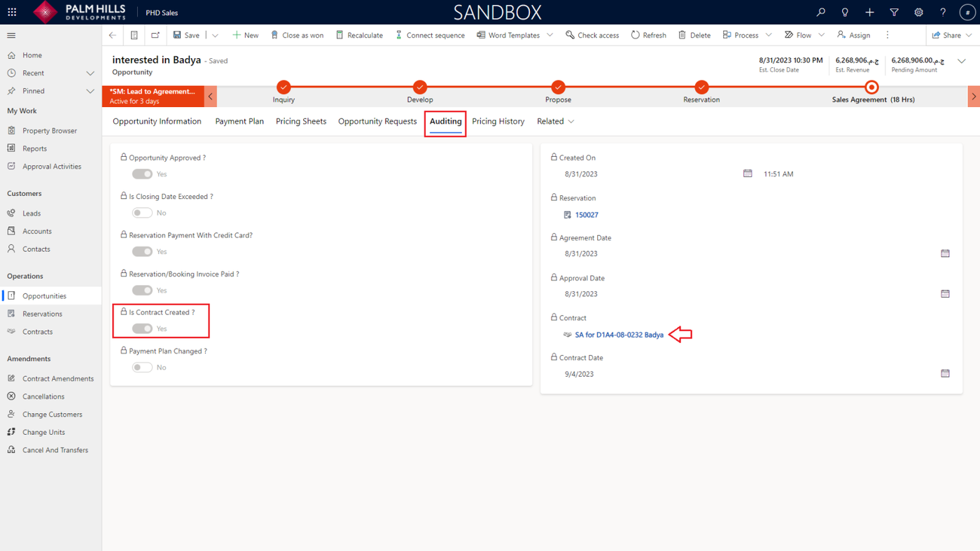Image resolution: width=980 pixels, height=551 pixels.
Task: Open the Opportunity Requests tab
Action: tap(377, 121)
